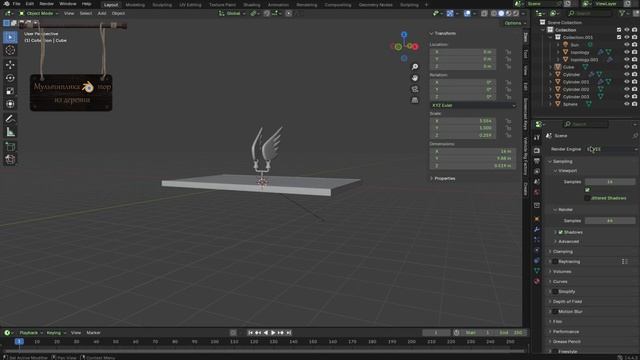Open the Render menu
640x360 pixels.
(47, 4)
